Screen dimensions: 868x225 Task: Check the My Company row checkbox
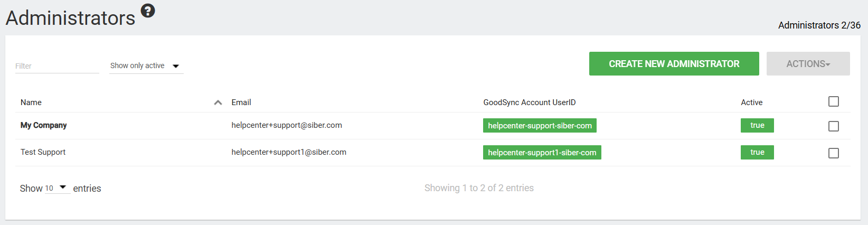pos(833,126)
